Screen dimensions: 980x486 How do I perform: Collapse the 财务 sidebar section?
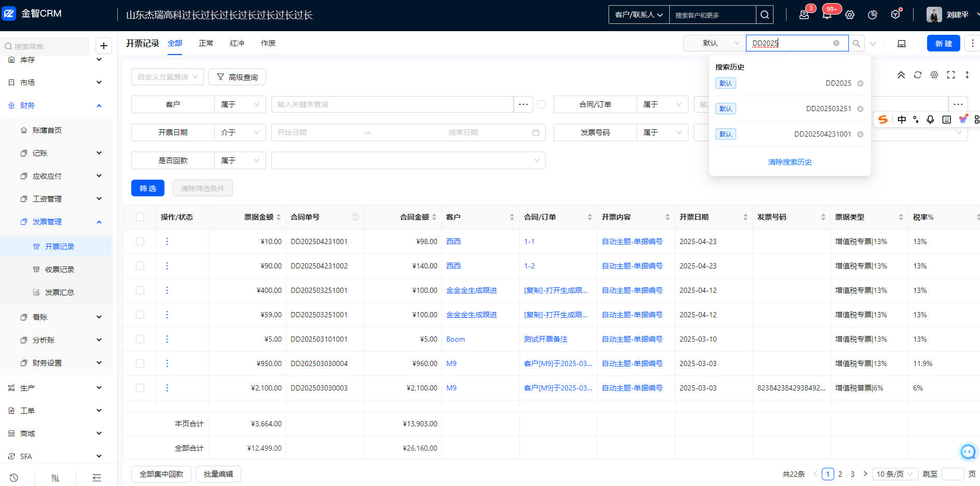(x=56, y=105)
